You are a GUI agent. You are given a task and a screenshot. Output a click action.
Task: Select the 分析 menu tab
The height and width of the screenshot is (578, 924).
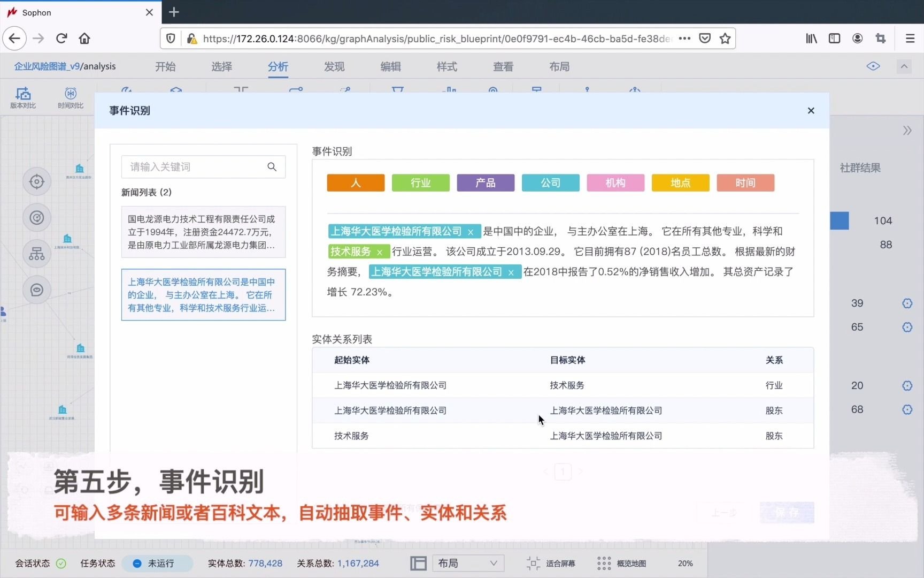[278, 67]
